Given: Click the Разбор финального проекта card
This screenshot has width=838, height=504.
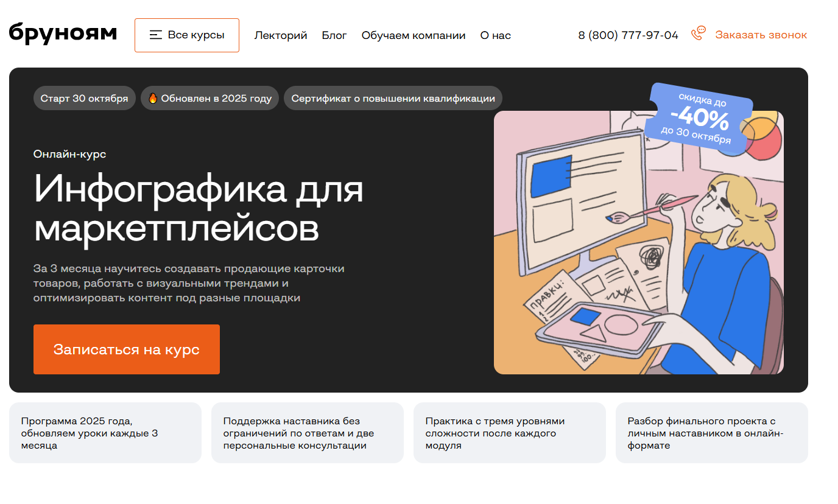Looking at the screenshot, I should [711, 433].
